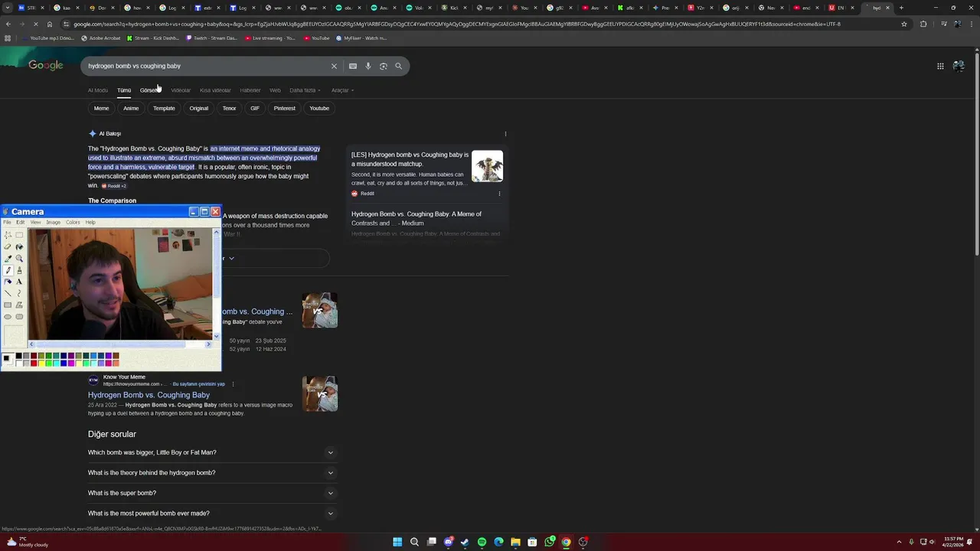The image size is (980, 551).
Task: Open Steam from the taskbar
Action: pos(465,542)
